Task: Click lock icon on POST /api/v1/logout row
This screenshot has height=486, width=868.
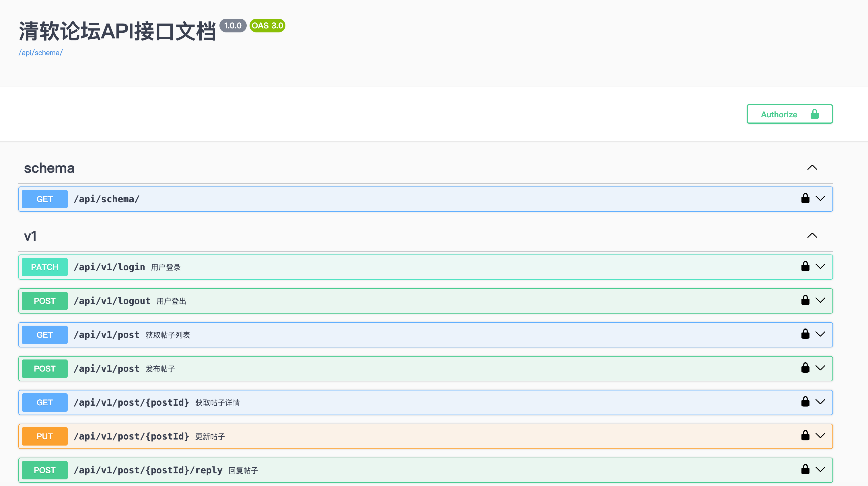Action: click(x=805, y=300)
